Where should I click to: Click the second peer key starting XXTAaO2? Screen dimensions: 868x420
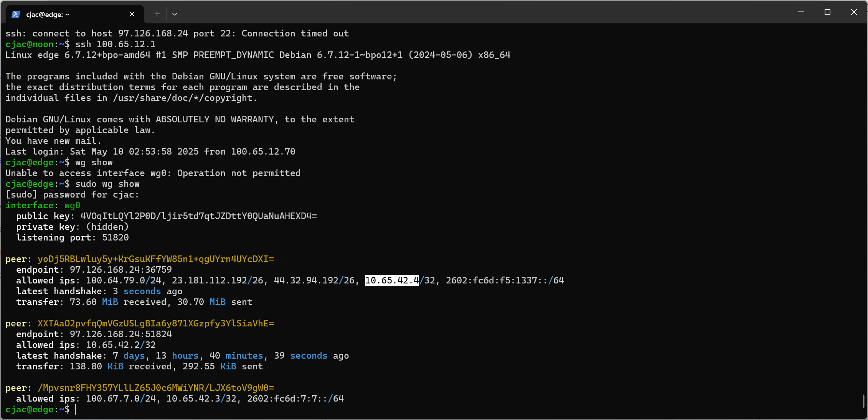[x=155, y=323]
